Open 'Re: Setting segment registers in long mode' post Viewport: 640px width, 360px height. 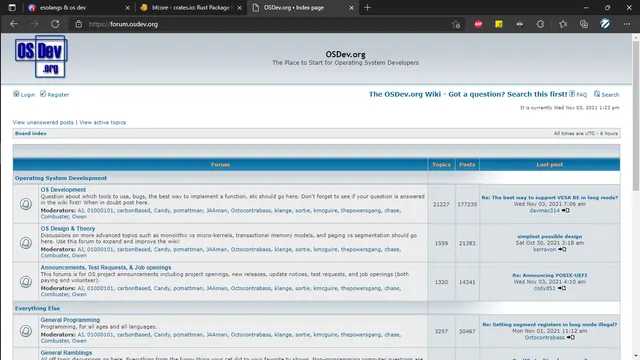pyautogui.click(x=550, y=324)
